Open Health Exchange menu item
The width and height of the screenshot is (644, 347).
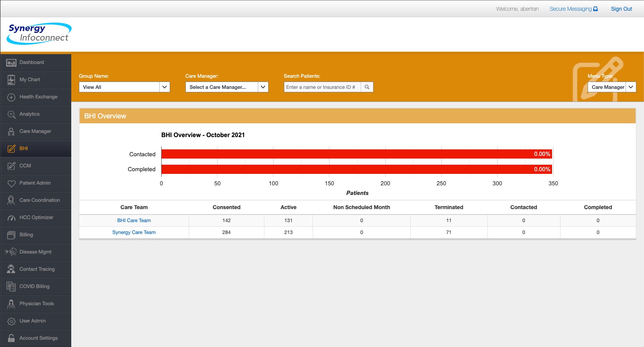click(36, 97)
